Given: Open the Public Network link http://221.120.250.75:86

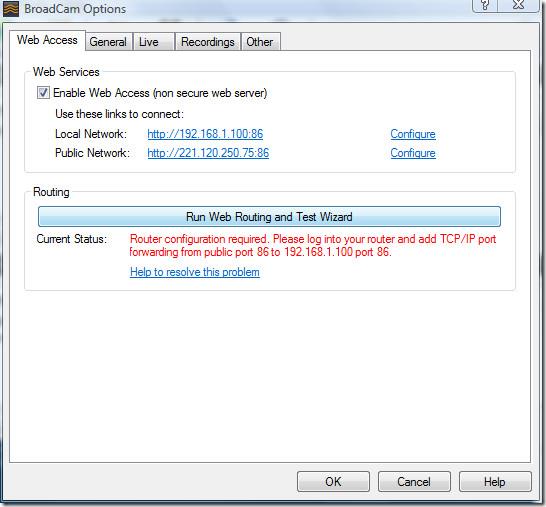Looking at the screenshot, I should (208, 153).
